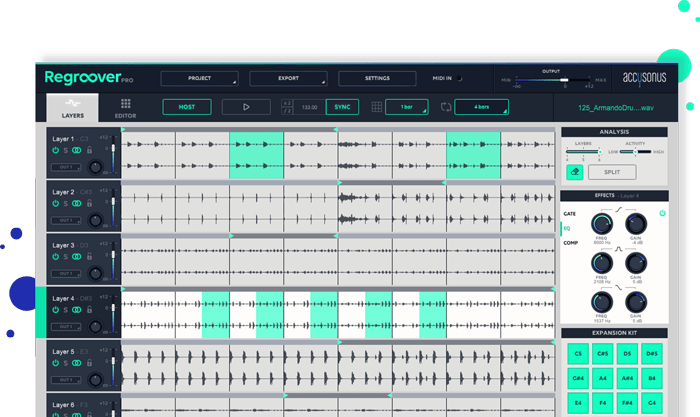The height and width of the screenshot is (417, 700).
Task: Click the eraser icon in Analysis panel
Action: tap(574, 172)
